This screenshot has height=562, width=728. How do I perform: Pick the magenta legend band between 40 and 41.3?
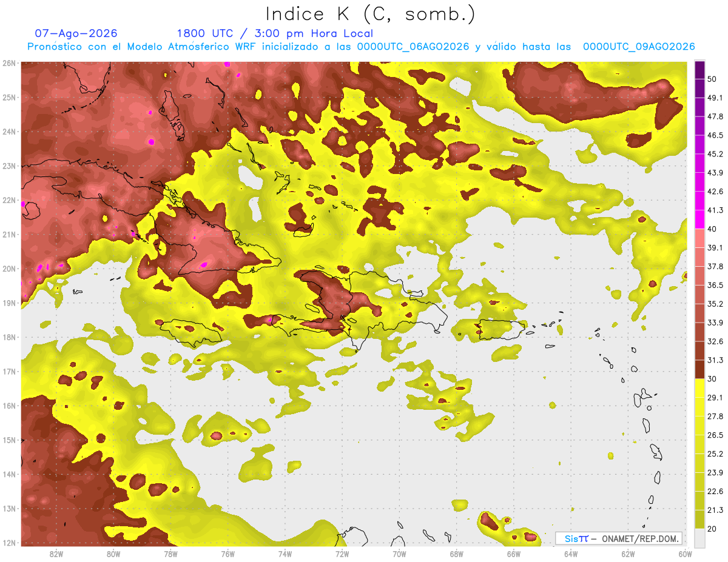[700, 219]
